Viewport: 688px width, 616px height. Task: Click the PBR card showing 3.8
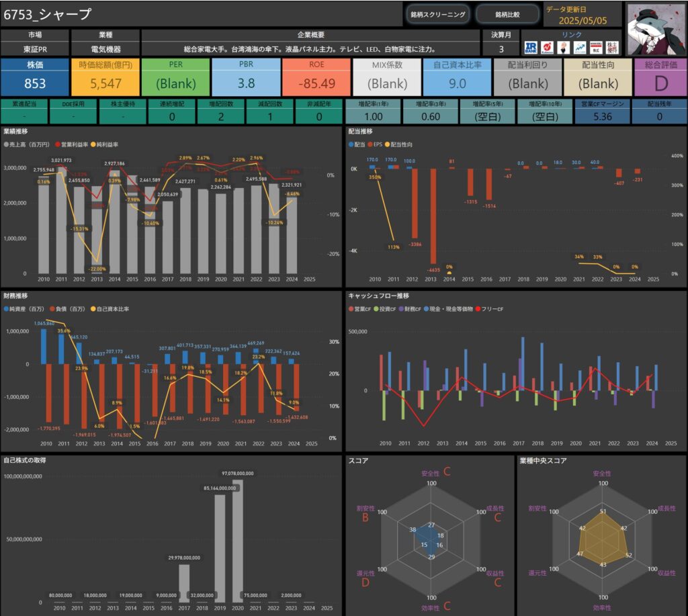pyautogui.click(x=246, y=77)
